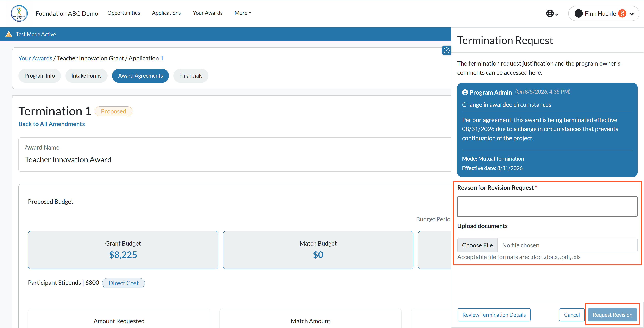
Task: Open Your Awards in top navigation
Action: [x=207, y=13]
